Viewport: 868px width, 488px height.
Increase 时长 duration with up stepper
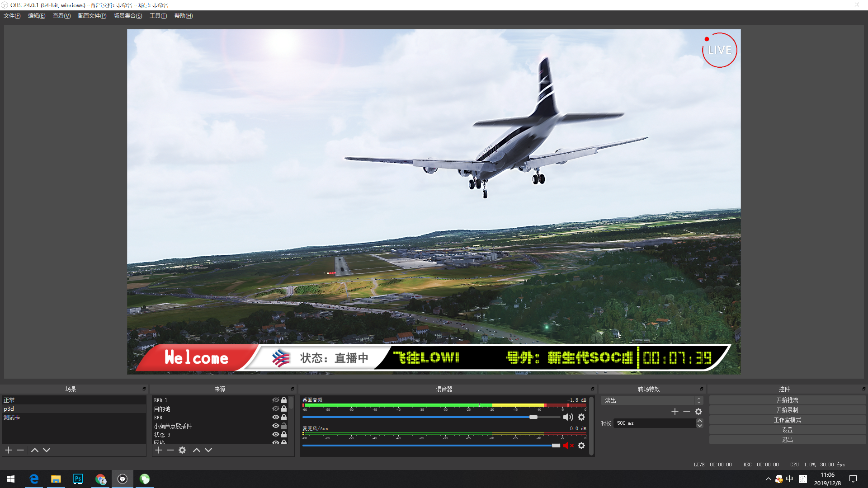pos(700,421)
